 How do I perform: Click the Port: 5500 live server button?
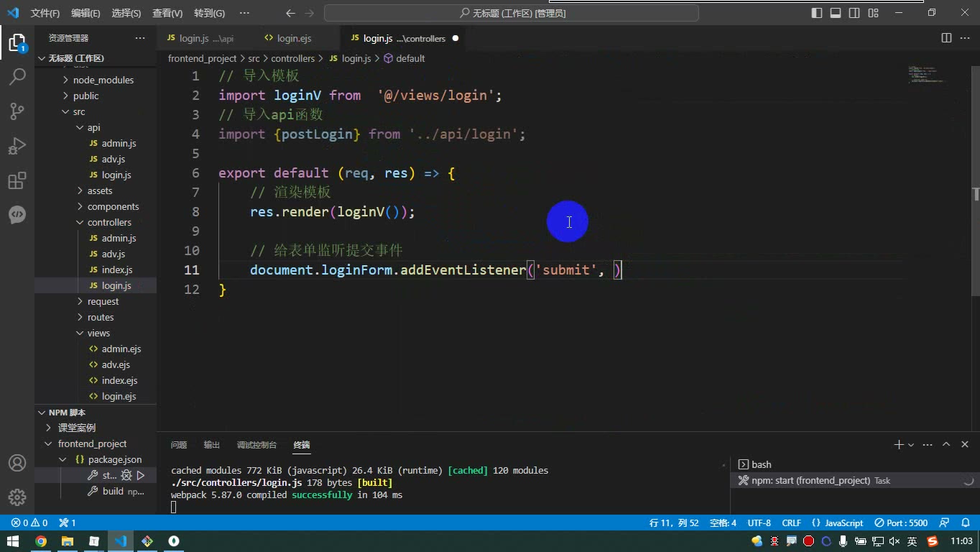click(902, 523)
